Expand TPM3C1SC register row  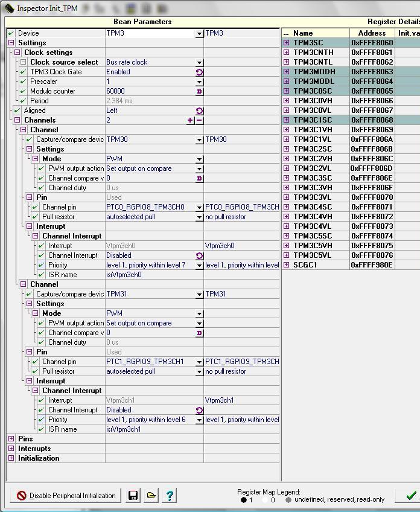(286, 120)
